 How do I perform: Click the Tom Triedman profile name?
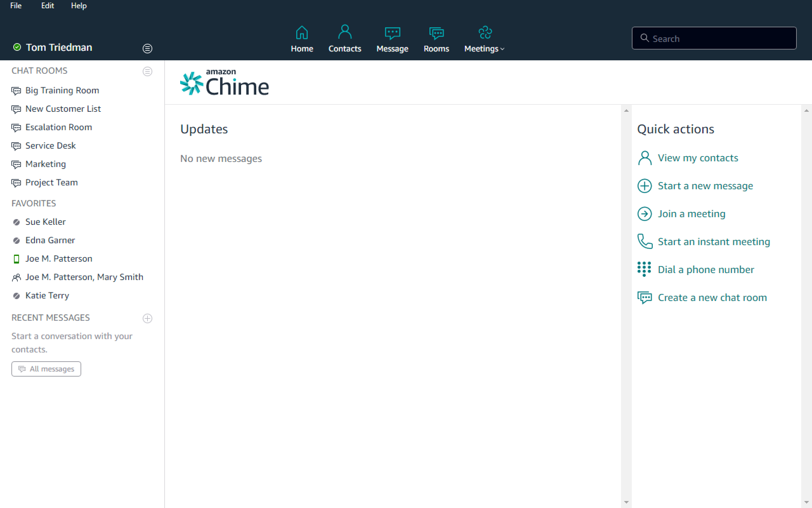[59, 47]
